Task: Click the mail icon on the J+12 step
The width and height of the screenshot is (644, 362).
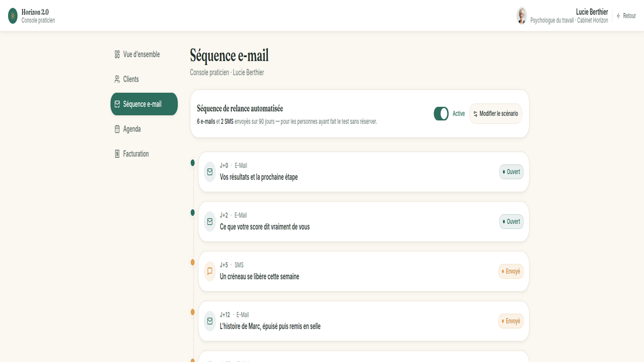Action: pyautogui.click(x=210, y=321)
